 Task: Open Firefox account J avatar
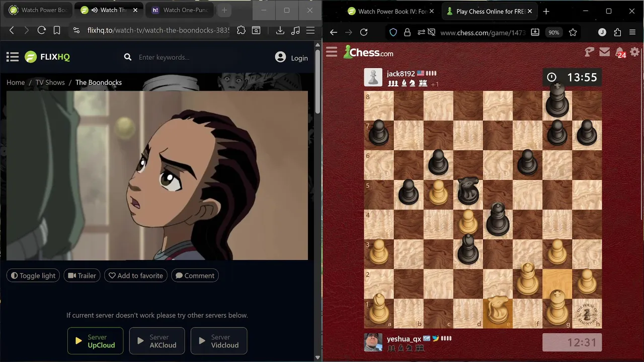tap(602, 32)
